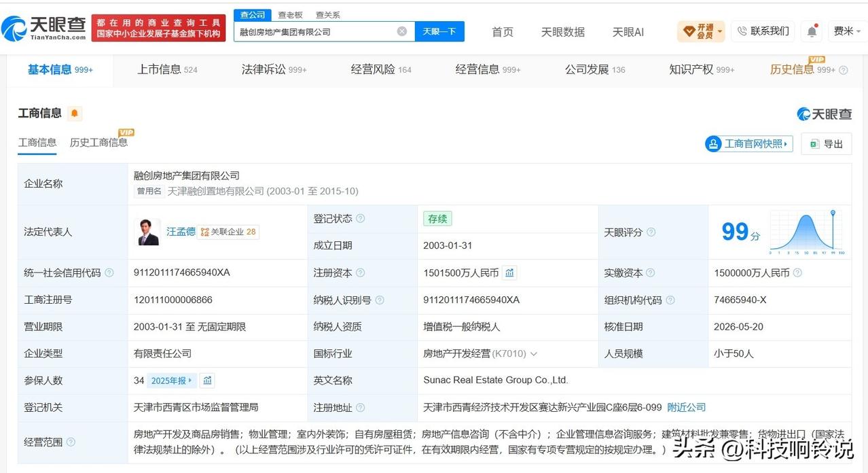Expand the 2025年报 year selector
The height and width of the screenshot is (473, 868).
point(172,381)
